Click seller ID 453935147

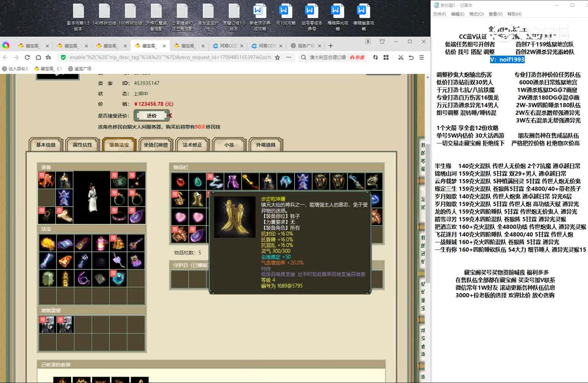tap(147, 83)
